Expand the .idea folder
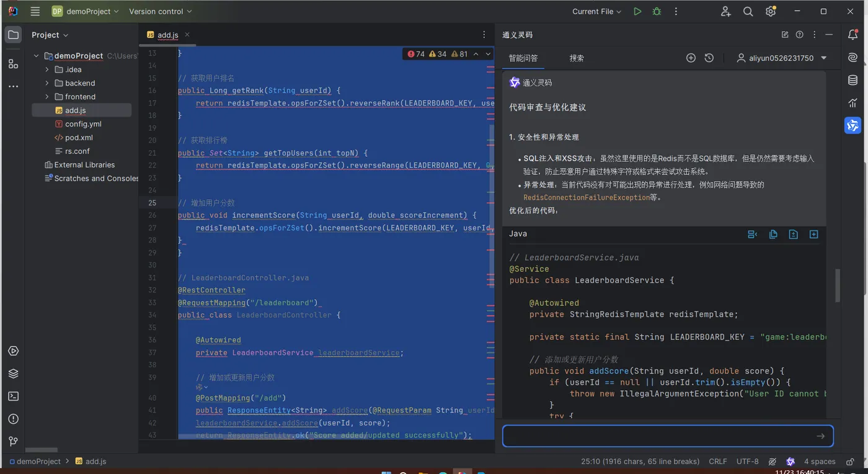Screen dimensions: 868x474 pyautogui.click(x=47, y=69)
